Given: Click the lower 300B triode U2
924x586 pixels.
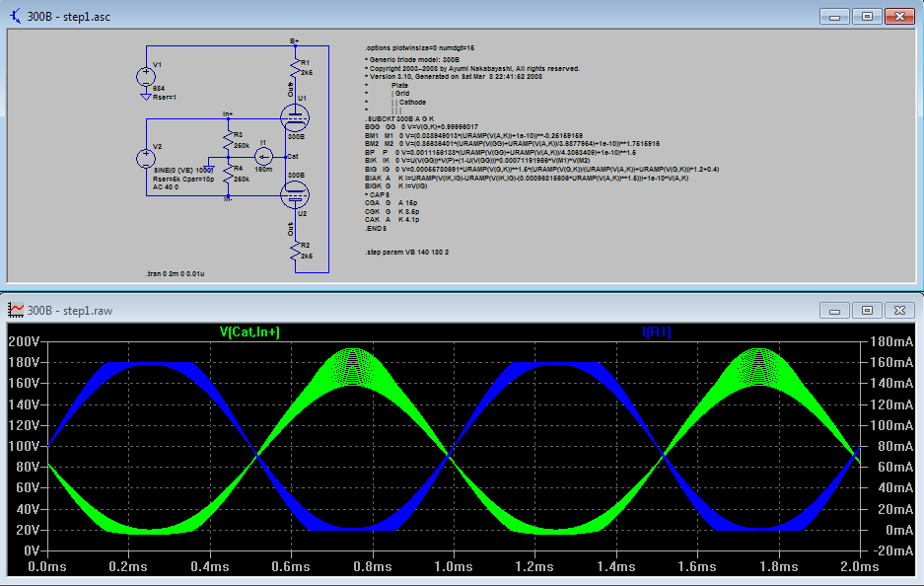Looking at the screenshot, I should 294,192.
